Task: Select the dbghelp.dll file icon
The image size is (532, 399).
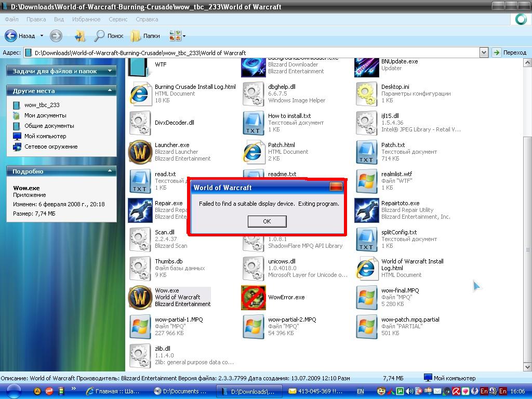Action: (253, 94)
